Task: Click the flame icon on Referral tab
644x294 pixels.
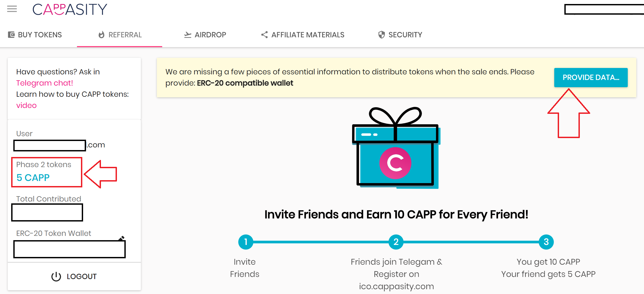Action: pos(101,35)
